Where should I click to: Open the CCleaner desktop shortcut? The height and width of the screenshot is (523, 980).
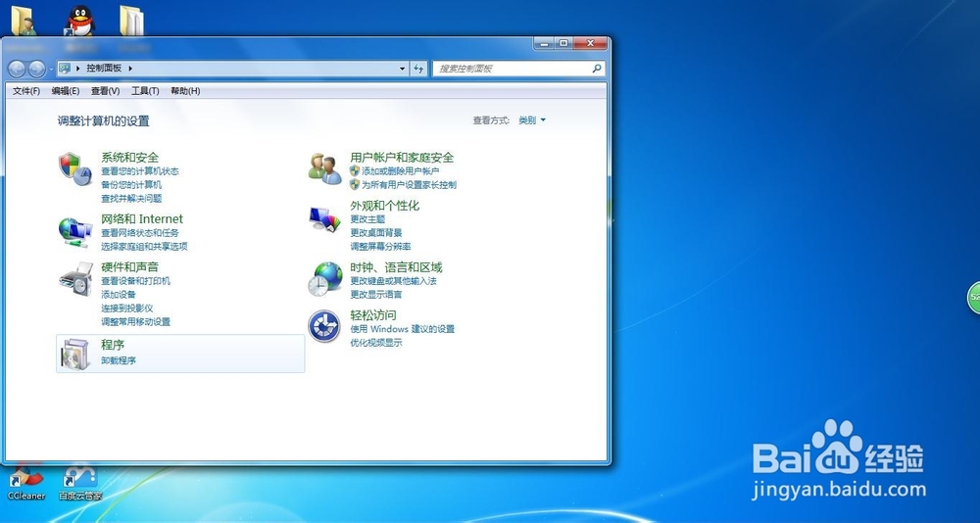pos(25,484)
